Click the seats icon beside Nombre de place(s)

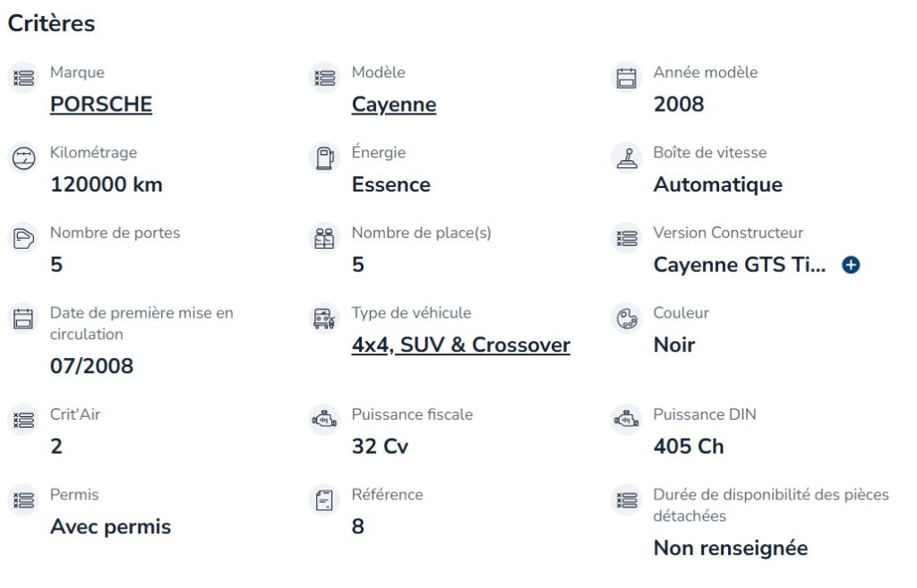click(324, 238)
